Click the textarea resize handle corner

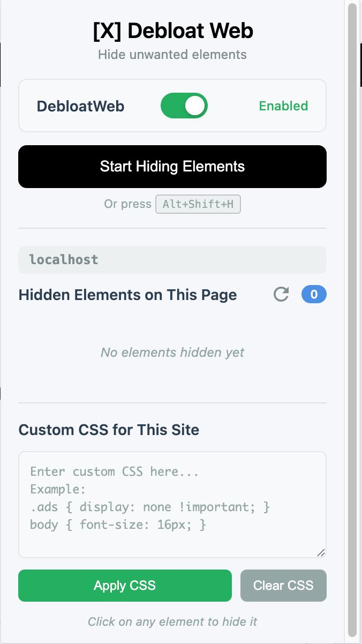click(320, 552)
